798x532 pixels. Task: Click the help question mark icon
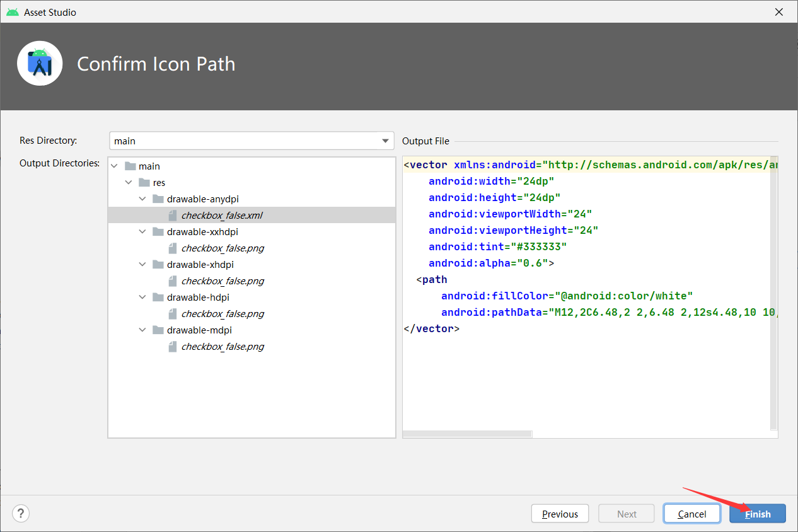[x=21, y=513]
